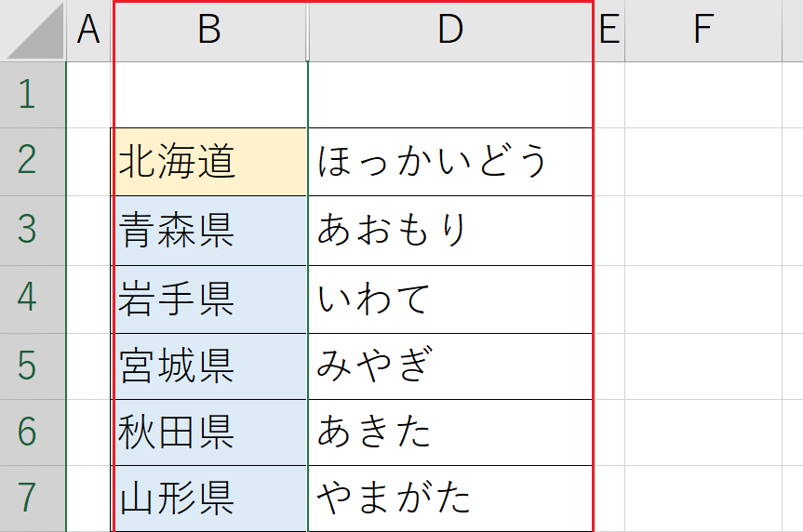
Task: Select column F header
Action: (703, 31)
